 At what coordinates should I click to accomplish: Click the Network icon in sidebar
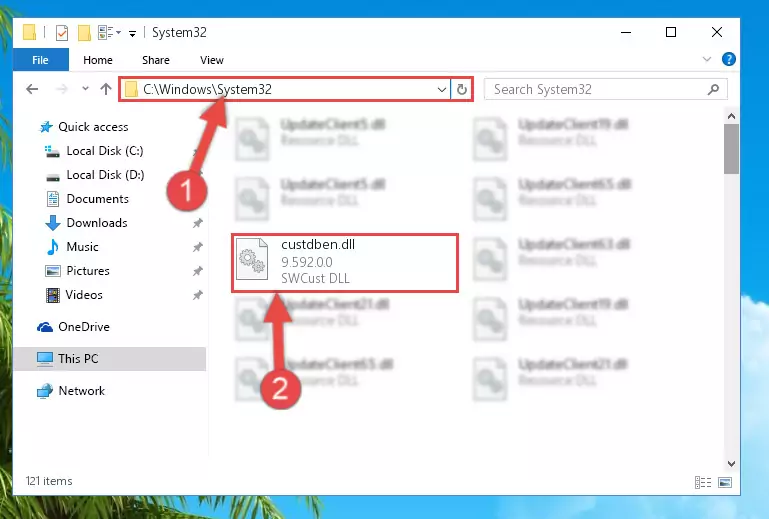[x=45, y=391]
